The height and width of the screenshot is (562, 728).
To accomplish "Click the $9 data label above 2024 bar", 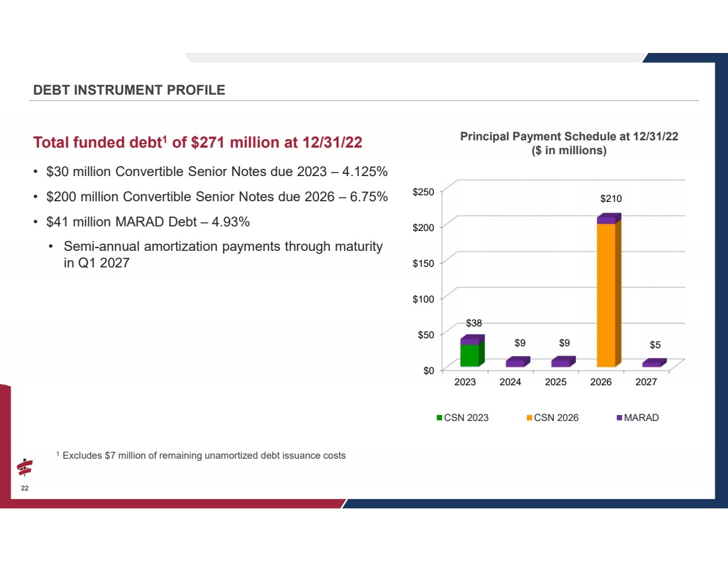I will pyautogui.click(x=520, y=343).
